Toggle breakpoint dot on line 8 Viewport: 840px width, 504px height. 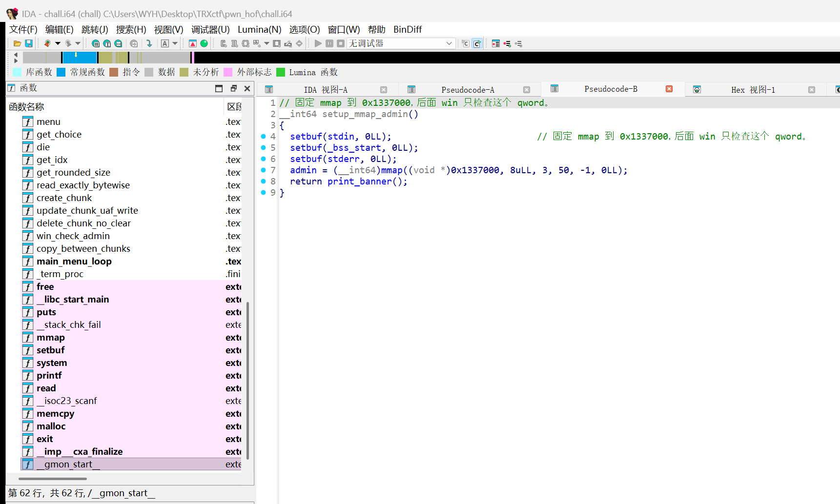[x=264, y=181]
